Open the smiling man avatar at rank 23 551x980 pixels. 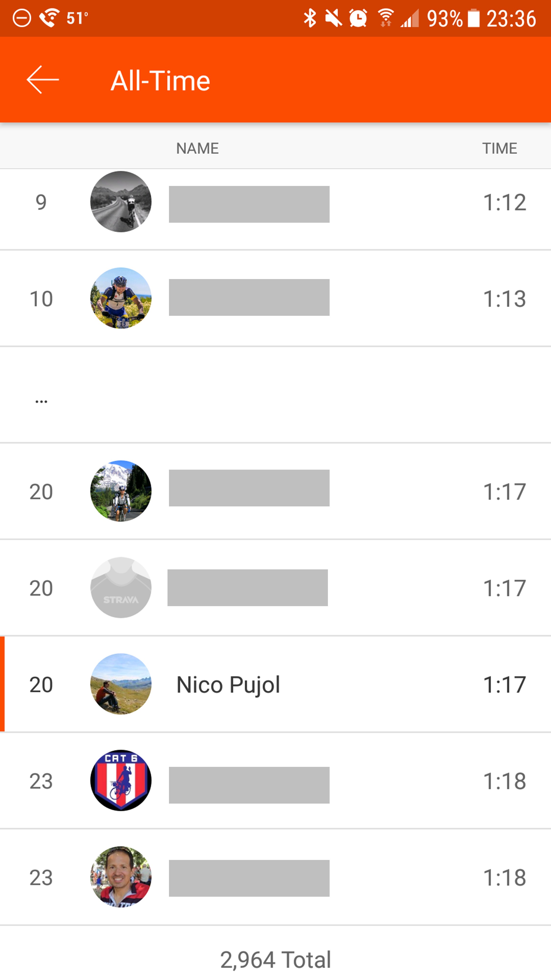(x=121, y=877)
